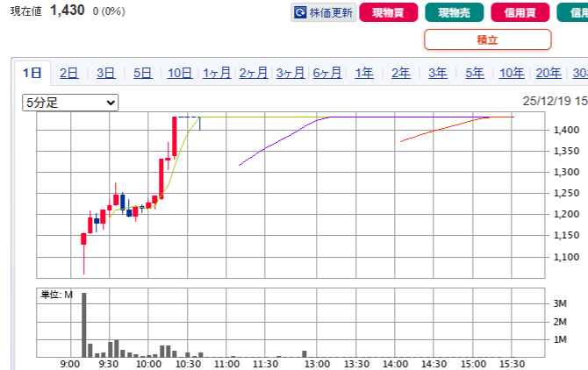Image resolution: width=588 pixels, height=370 pixels.
Task: View the 20年 chart range tab
Action: click(549, 73)
